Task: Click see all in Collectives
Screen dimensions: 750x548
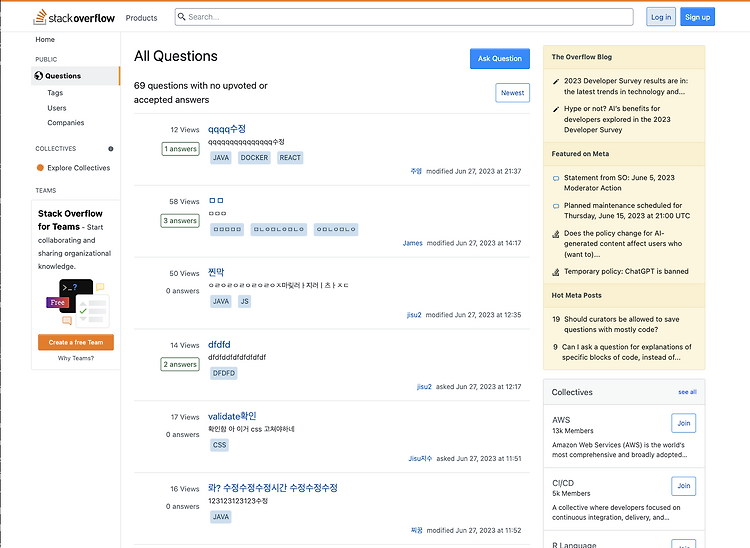Action: pyautogui.click(x=687, y=392)
